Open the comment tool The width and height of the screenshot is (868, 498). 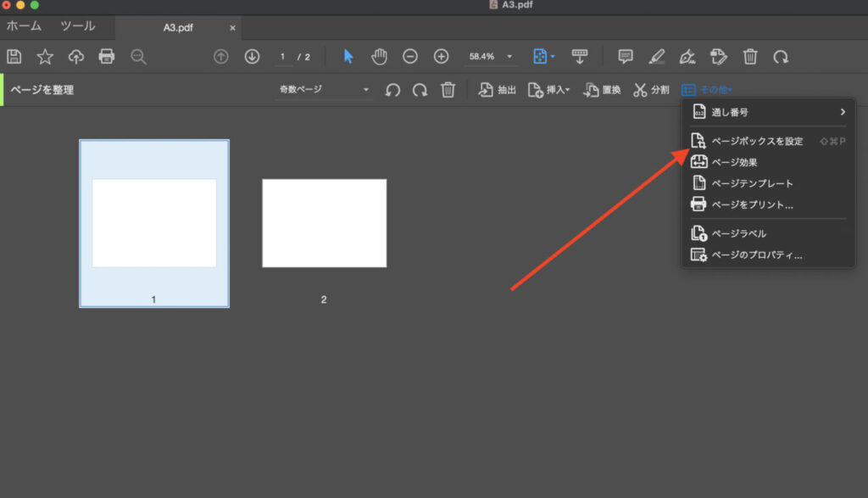click(x=625, y=56)
